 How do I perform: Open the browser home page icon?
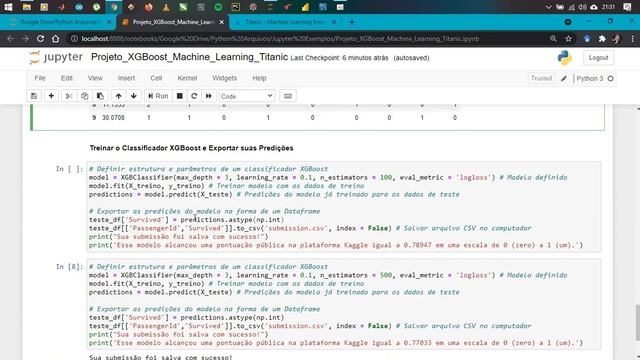pos(56,39)
